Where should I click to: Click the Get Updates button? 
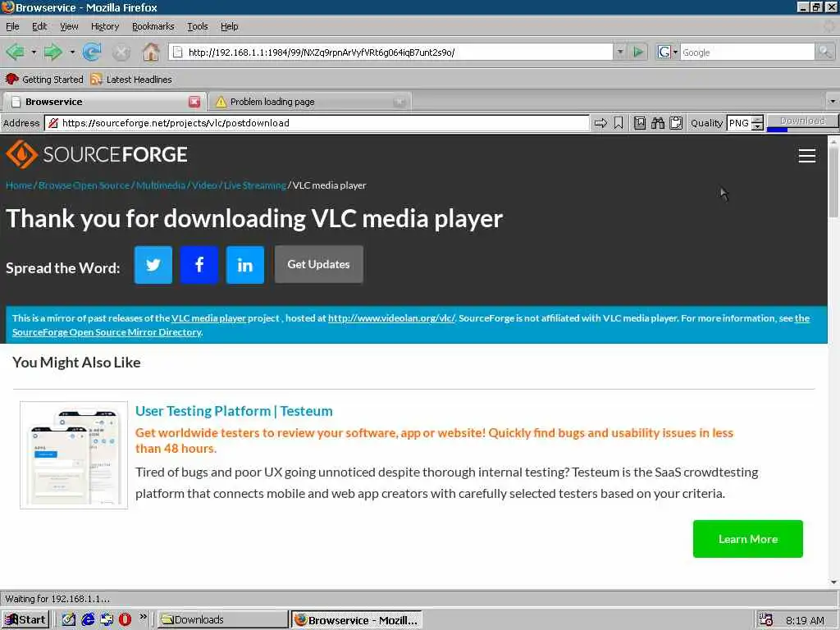pos(319,264)
